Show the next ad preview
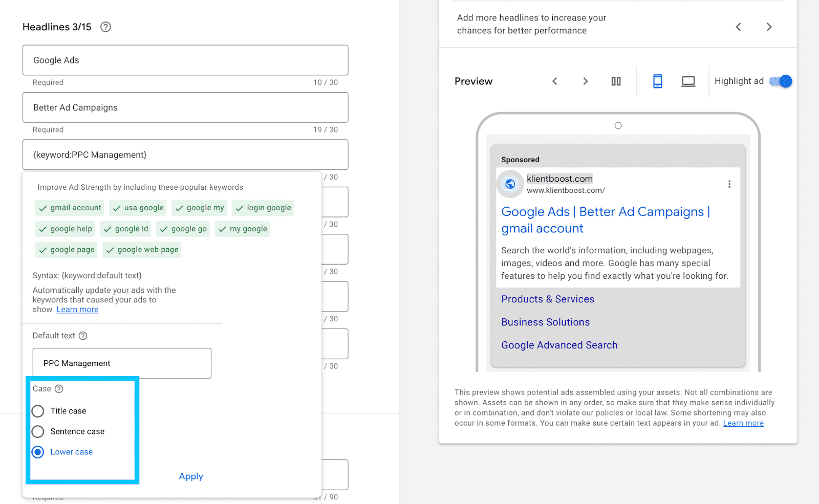Image resolution: width=819 pixels, height=504 pixels. [586, 81]
